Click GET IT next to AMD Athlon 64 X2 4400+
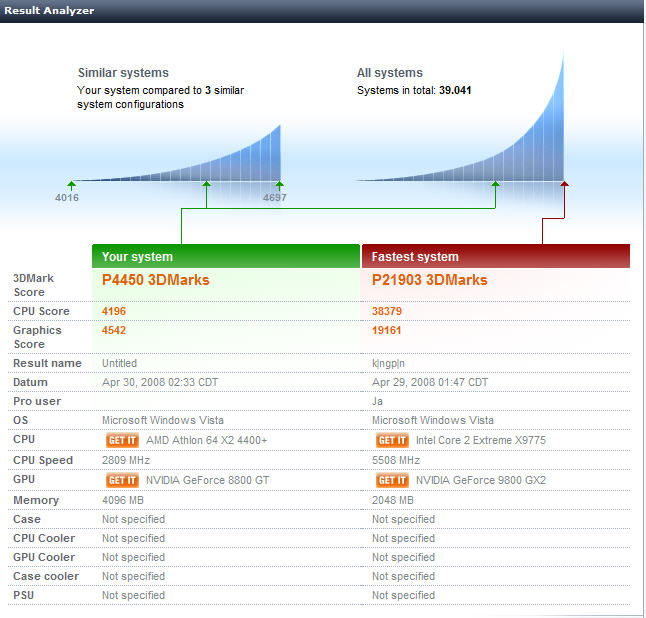Image resolution: width=646 pixels, height=618 pixels. pyautogui.click(x=122, y=440)
